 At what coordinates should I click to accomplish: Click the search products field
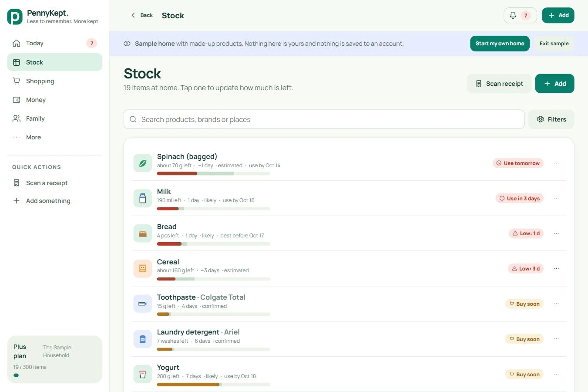(x=324, y=119)
